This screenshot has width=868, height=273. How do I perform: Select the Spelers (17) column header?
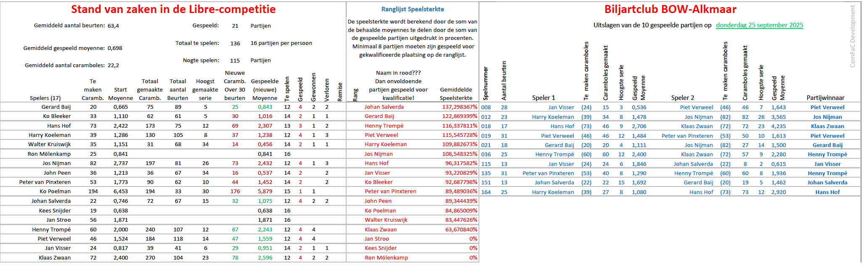click(x=45, y=98)
